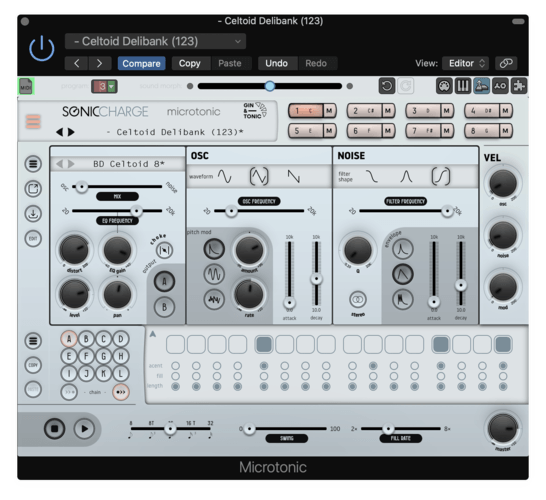
Task: Click the Compare button
Action: [141, 63]
